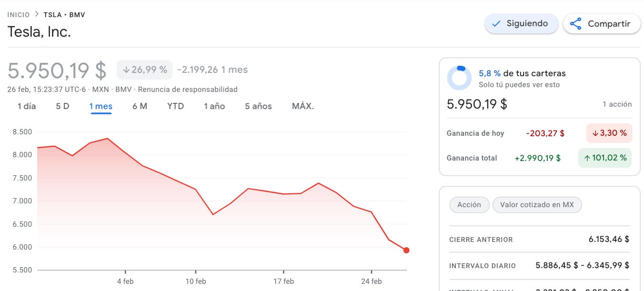
Task: Select the 6 M range tab
Action: (140, 106)
